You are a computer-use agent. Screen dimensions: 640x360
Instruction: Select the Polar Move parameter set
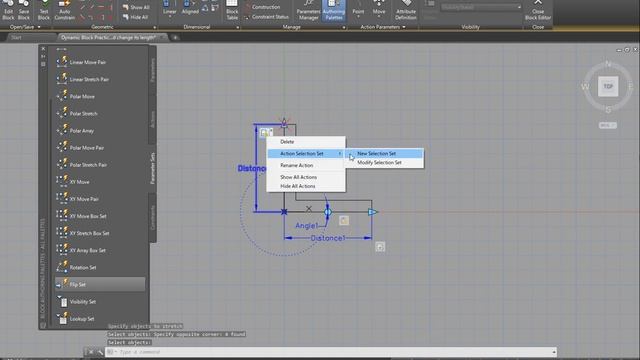click(100, 96)
